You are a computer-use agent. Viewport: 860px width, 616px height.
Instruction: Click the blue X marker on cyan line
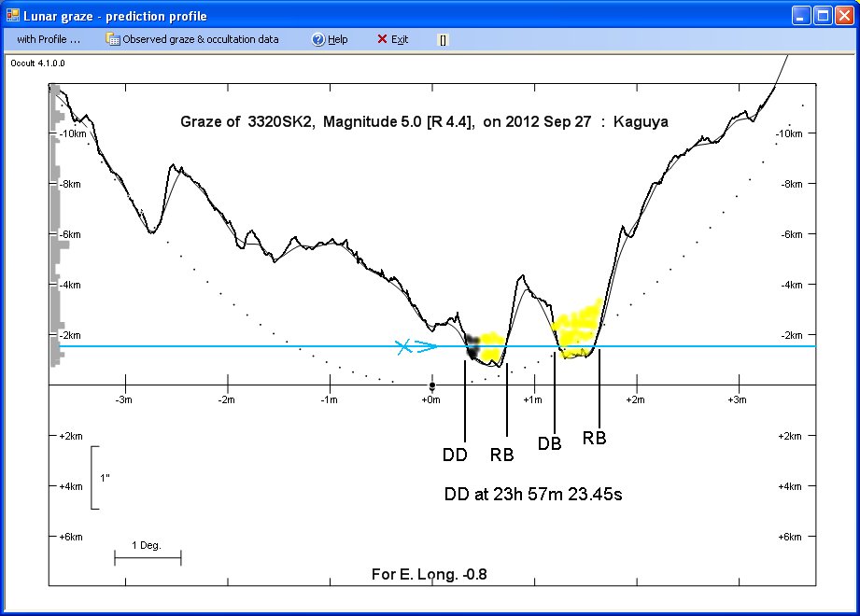tap(402, 347)
